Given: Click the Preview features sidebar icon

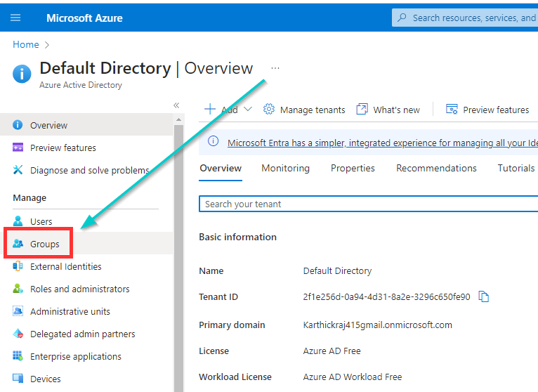Looking at the screenshot, I should (x=18, y=148).
